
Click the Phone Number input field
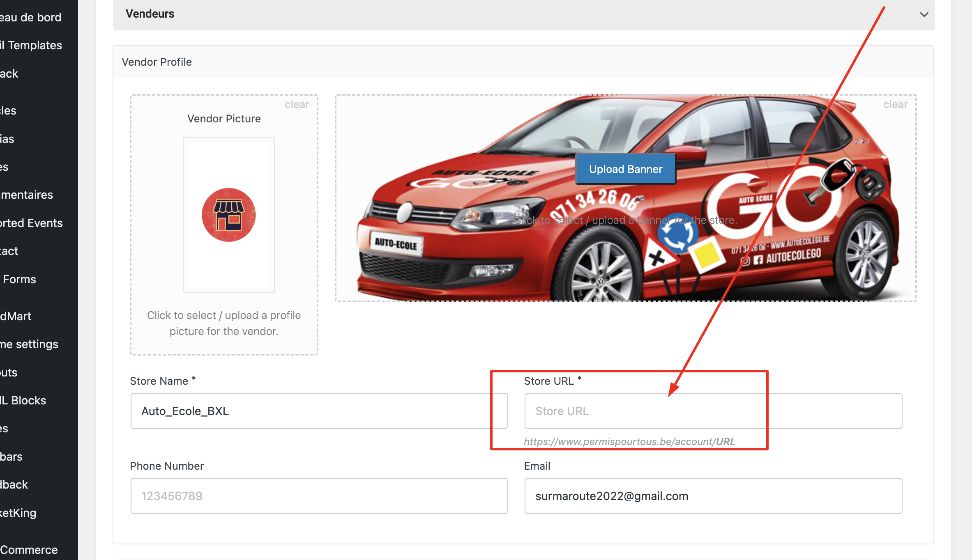click(x=319, y=496)
